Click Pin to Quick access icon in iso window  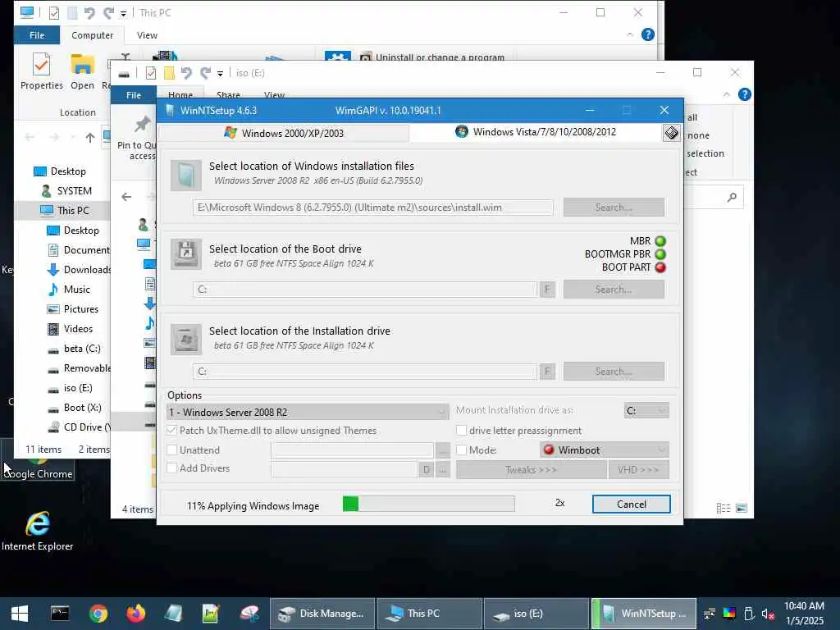coord(141,125)
